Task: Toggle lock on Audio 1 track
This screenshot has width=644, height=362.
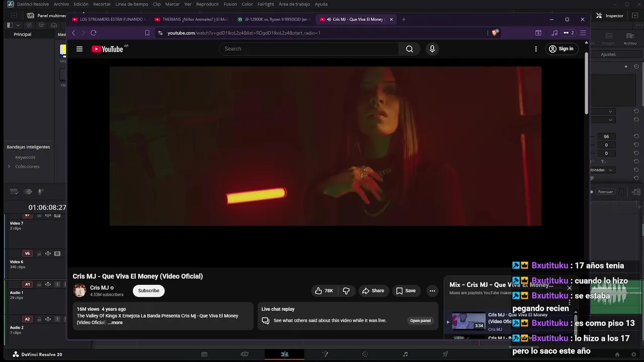Action: (39, 284)
